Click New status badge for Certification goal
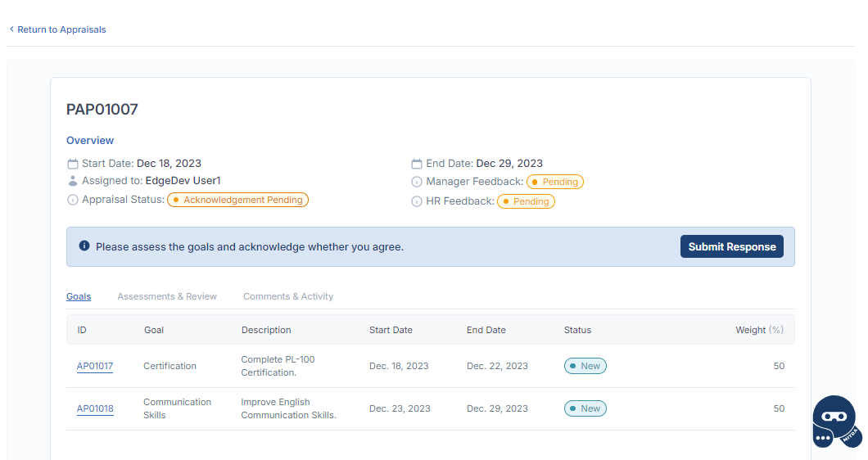868x460 pixels. [585, 366]
